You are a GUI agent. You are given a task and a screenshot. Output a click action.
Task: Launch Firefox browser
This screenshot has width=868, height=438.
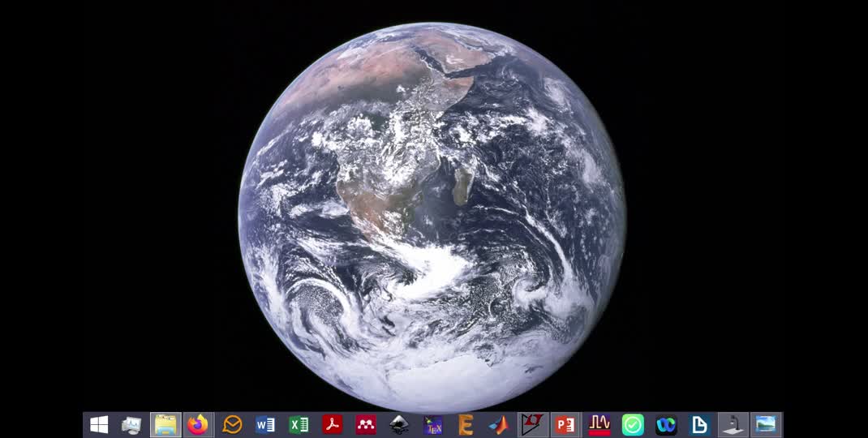click(198, 425)
